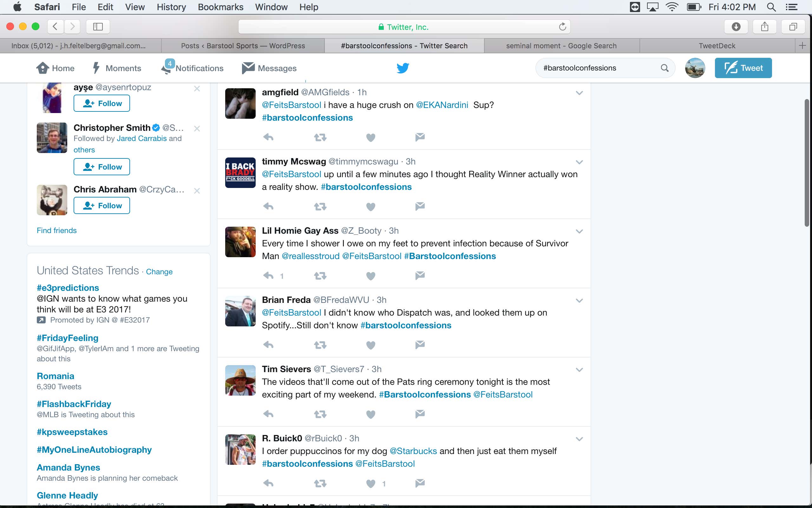812x508 pixels.
Task: Like Tim Sievers' Pats ring tweet
Action: pyautogui.click(x=370, y=414)
